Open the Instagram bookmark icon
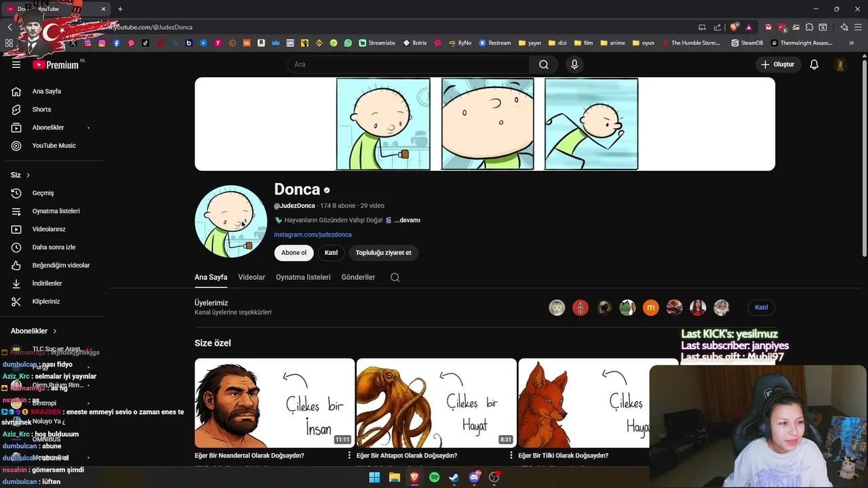This screenshot has height=488, width=868. 102,43
